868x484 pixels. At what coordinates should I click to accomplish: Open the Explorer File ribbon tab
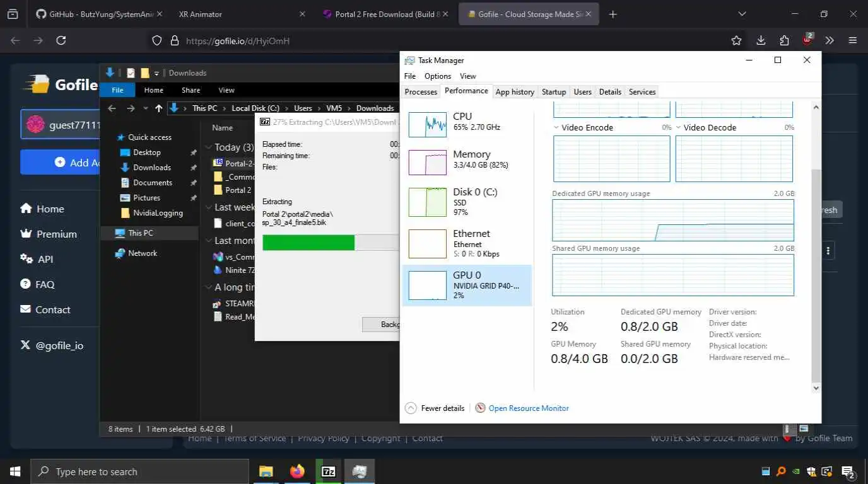tap(117, 90)
